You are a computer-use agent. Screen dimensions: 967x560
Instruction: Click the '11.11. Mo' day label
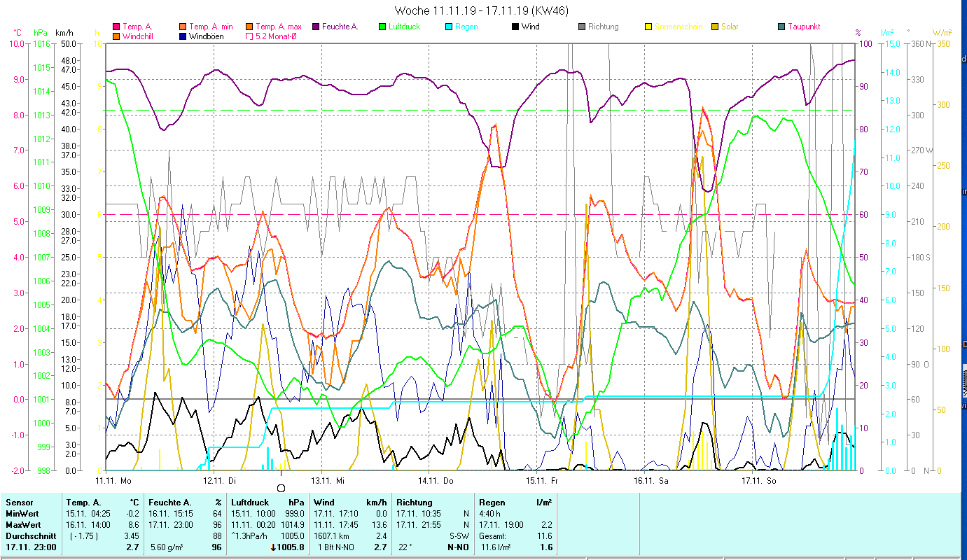[x=113, y=480]
